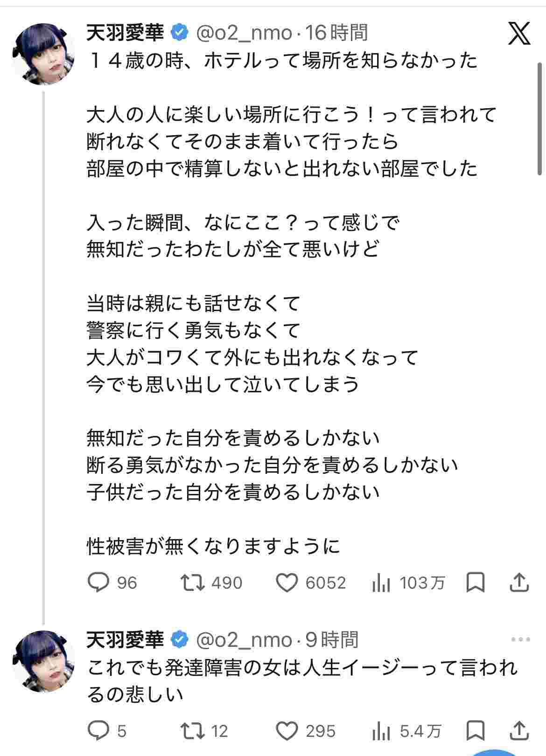This screenshot has width=546, height=756.
Task: Bookmark the first post
Action: [476, 583]
